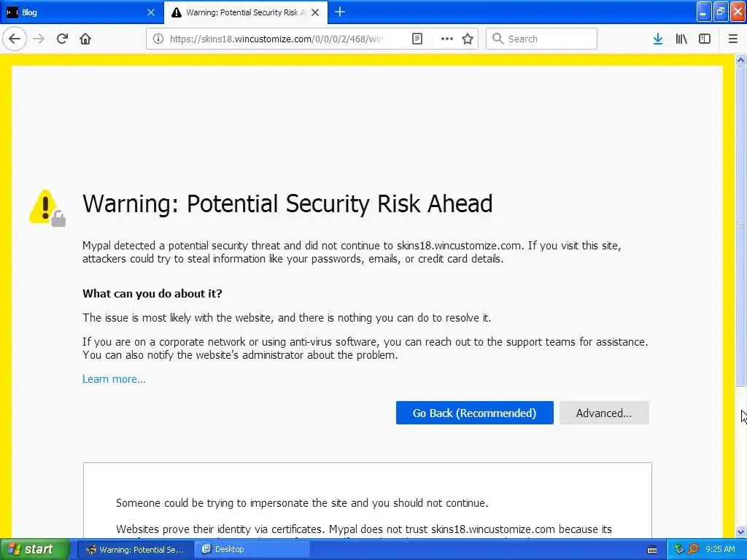
Task: Open the Windows start menu
Action: click(35, 549)
